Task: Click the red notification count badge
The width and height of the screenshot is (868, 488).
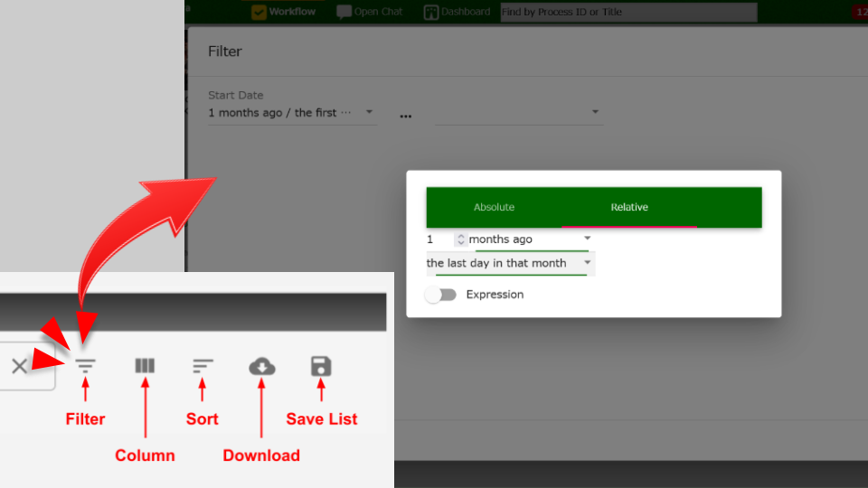Action: pos(859,12)
